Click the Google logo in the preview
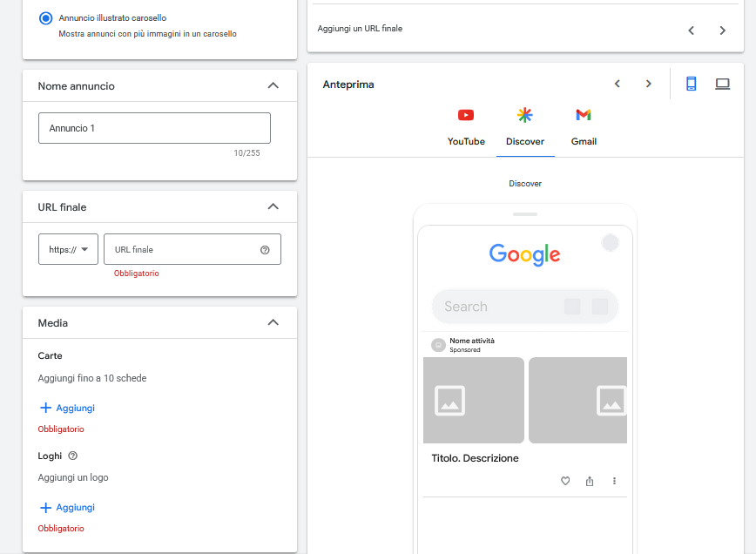Screen dimensions: 756x554 tap(524, 254)
